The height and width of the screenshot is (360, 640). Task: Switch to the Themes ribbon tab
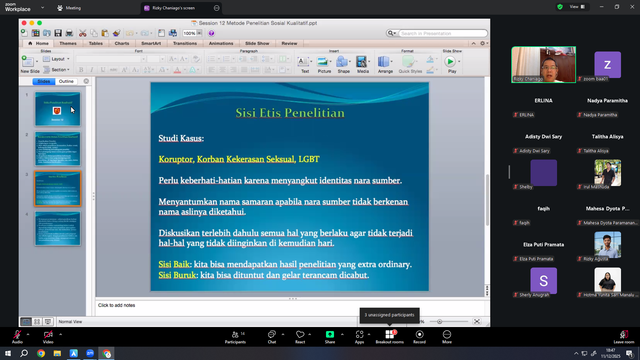(68, 43)
